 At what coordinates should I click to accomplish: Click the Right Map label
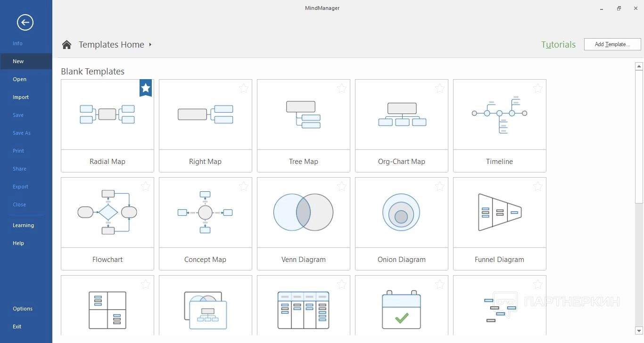point(205,162)
